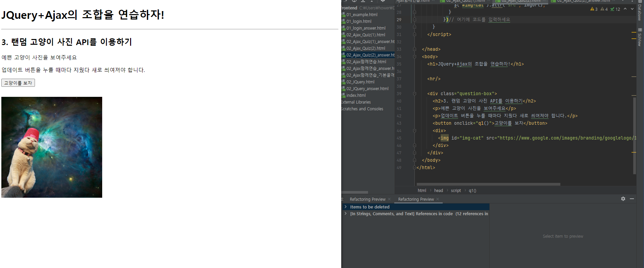Open the SciView tool window

coord(640,37)
